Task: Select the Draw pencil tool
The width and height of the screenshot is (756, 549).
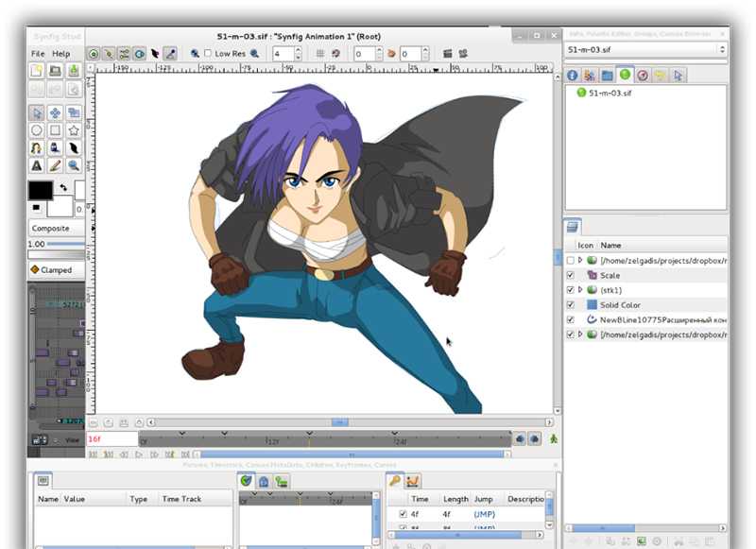Action: [x=55, y=165]
